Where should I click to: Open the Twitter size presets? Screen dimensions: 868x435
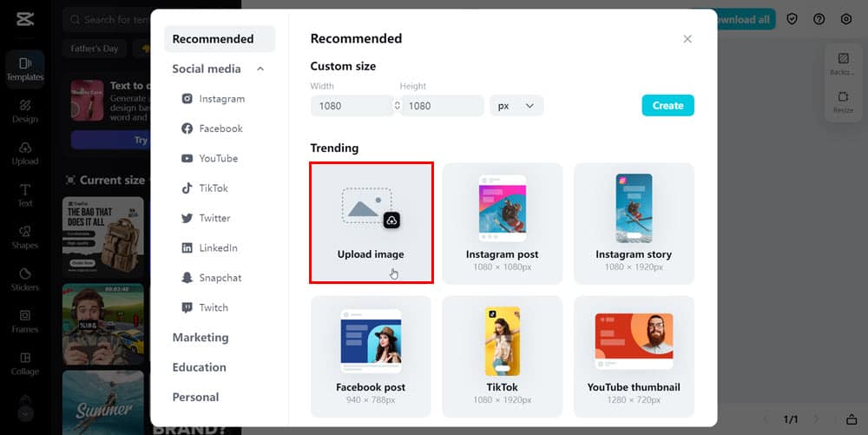tap(206, 218)
